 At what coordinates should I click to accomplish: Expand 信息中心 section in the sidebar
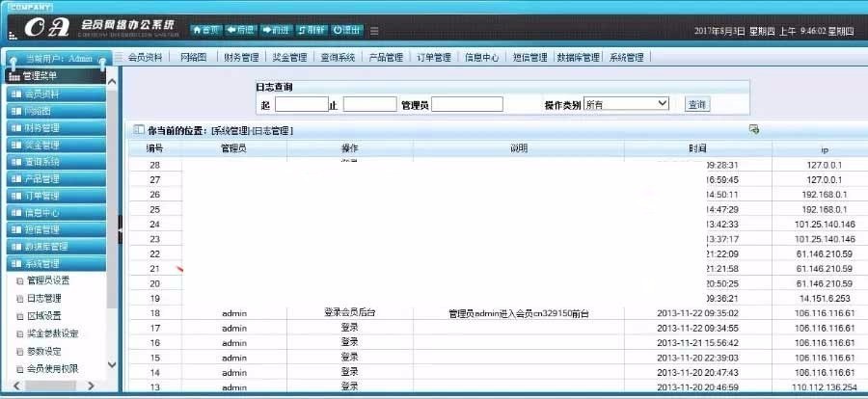[x=56, y=212]
